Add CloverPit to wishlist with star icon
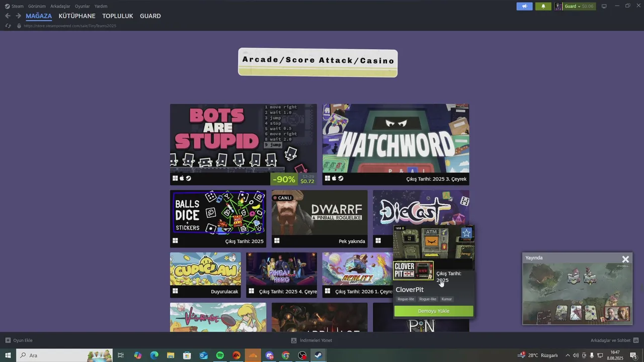This screenshot has width=644, height=362. [466, 233]
